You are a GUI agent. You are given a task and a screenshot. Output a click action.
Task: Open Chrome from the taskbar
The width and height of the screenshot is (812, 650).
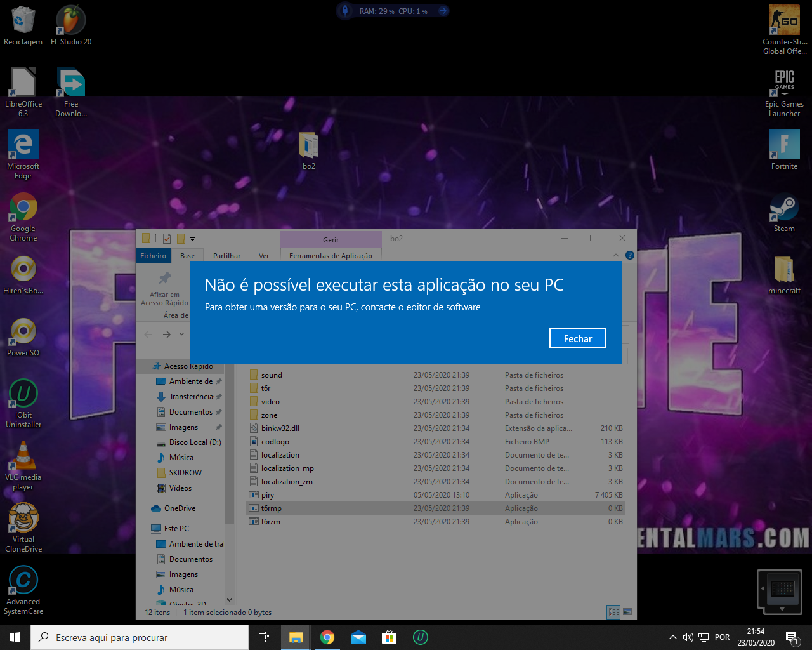327,637
